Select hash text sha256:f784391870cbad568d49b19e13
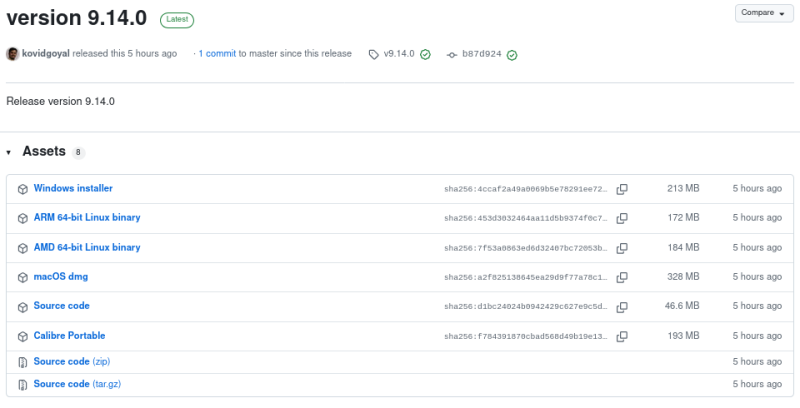 tap(526, 336)
